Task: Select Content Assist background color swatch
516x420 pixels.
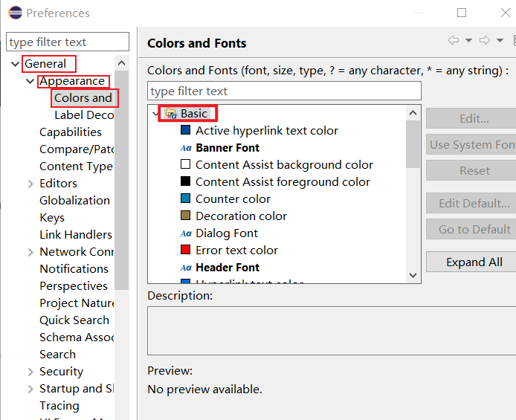Action: (186, 164)
